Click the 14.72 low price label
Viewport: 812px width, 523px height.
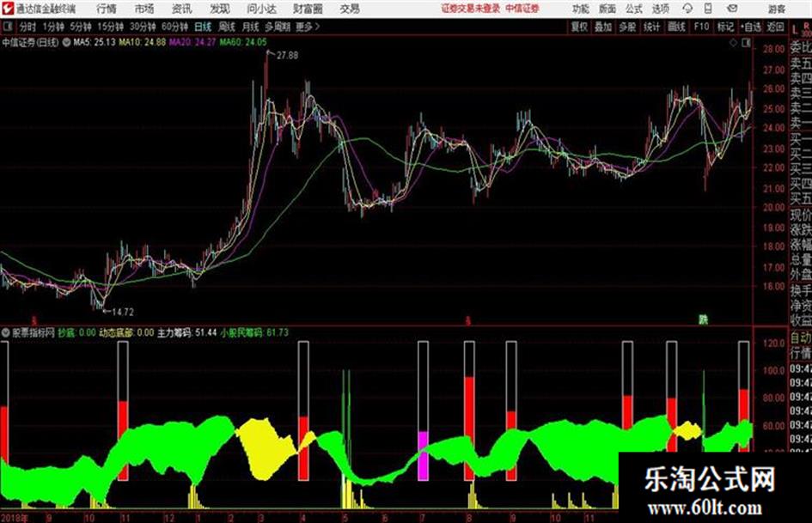point(123,312)
